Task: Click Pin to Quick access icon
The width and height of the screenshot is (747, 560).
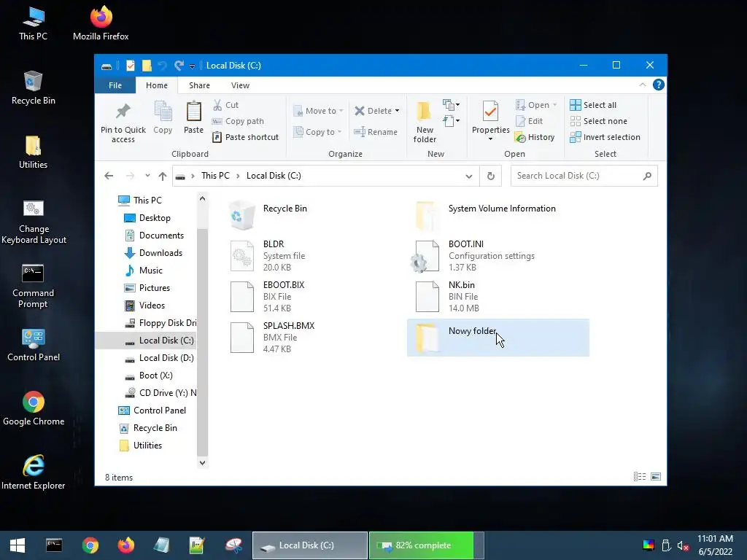Action: 123,122
